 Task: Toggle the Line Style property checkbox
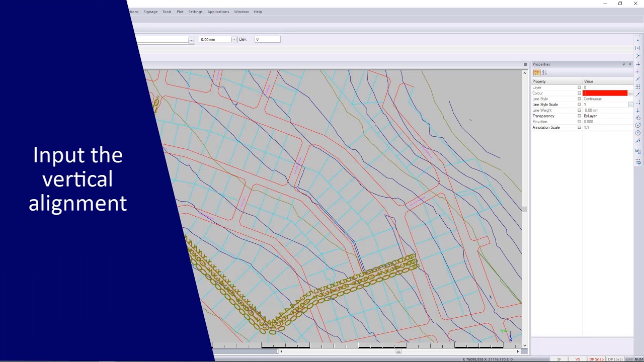[579, 99]
